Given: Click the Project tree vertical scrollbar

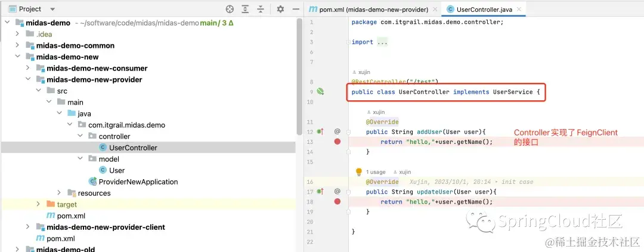Looking at the screenshot, I should coord(299,77).
